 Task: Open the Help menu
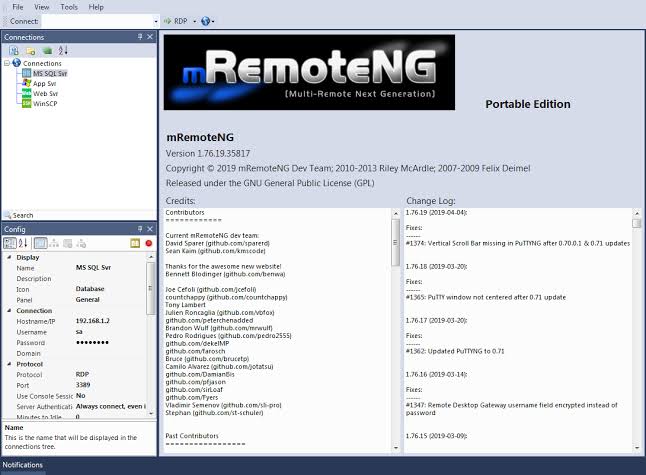[96, 7]
